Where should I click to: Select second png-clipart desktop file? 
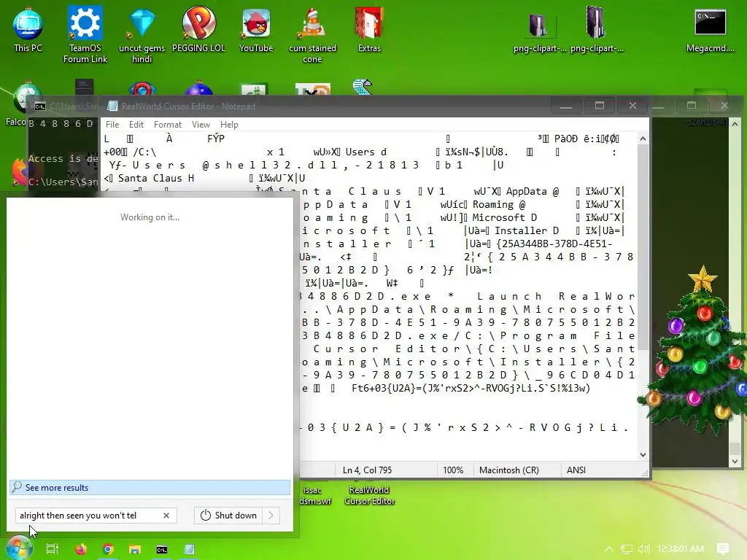click(x=597, y=29)
